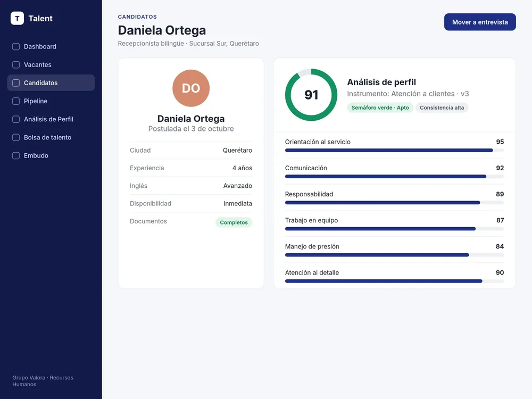Click the Atención al detalle score 90
This screenshot has width=532, height=399.
tap(500, 272)
